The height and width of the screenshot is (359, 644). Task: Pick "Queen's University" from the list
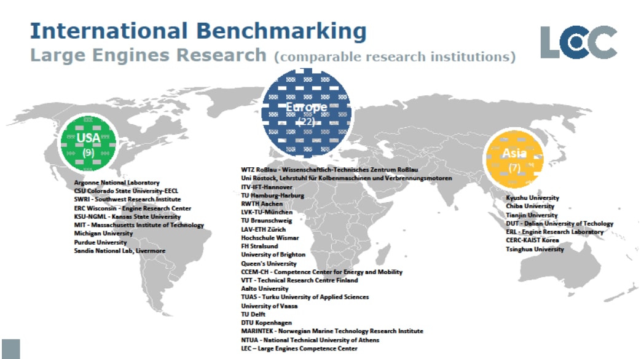pos(269,264)
